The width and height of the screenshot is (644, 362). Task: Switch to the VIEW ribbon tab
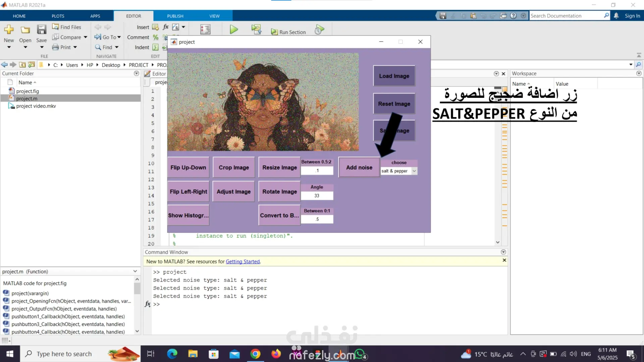214,16
